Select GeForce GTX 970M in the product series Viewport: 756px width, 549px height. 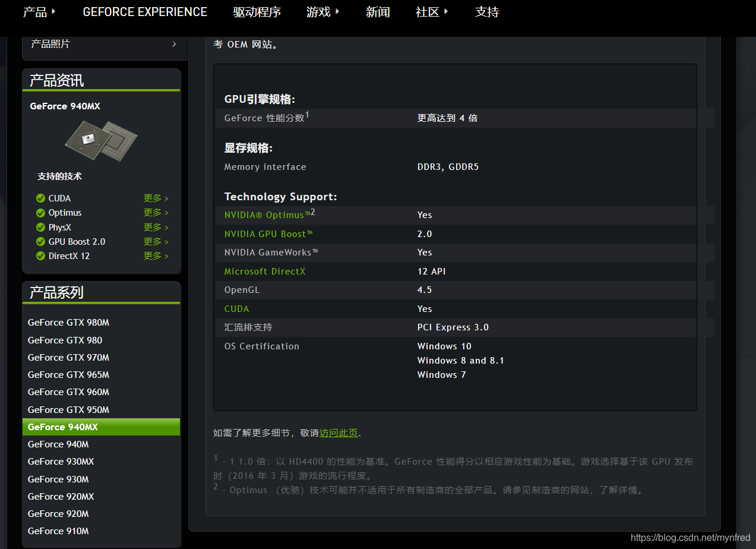click(68, 358)
